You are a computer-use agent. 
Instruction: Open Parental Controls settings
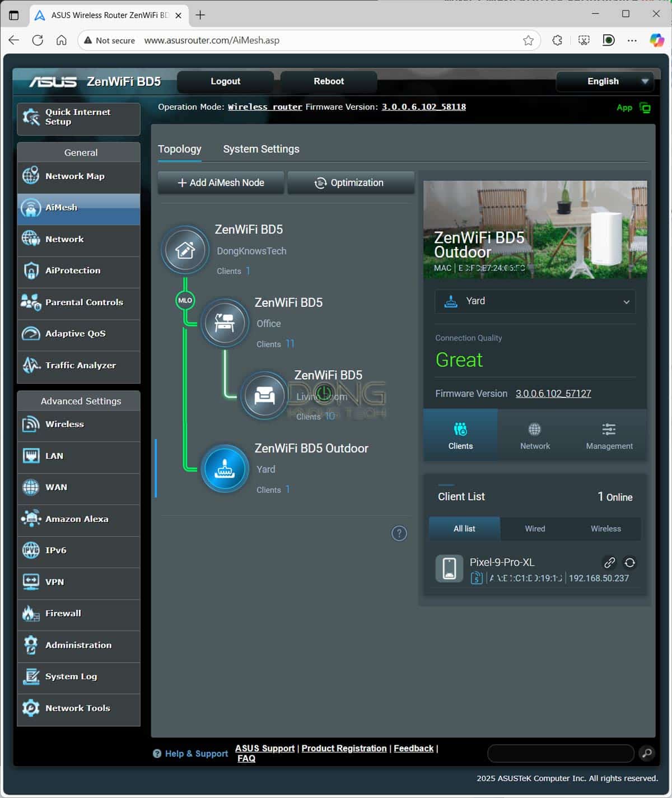coord(83,302)
